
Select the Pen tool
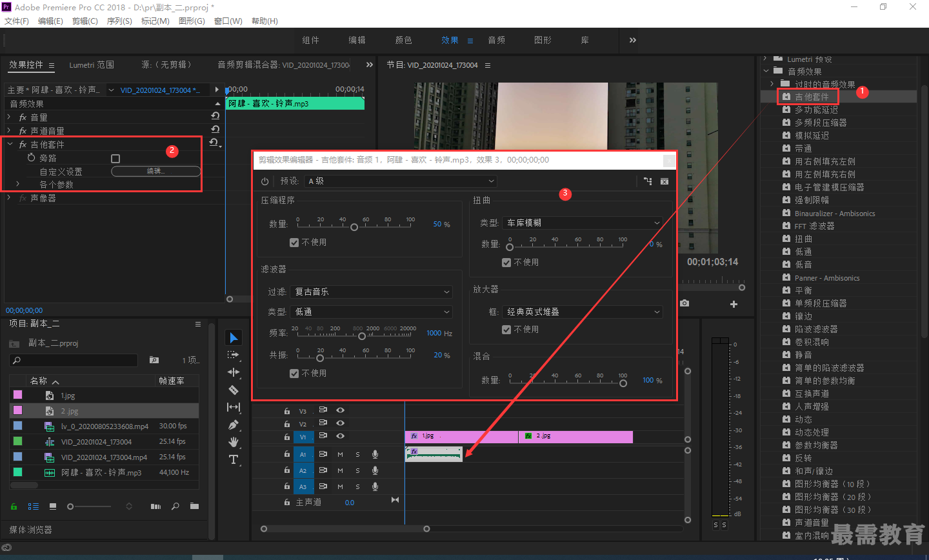[x=234, y=425]
